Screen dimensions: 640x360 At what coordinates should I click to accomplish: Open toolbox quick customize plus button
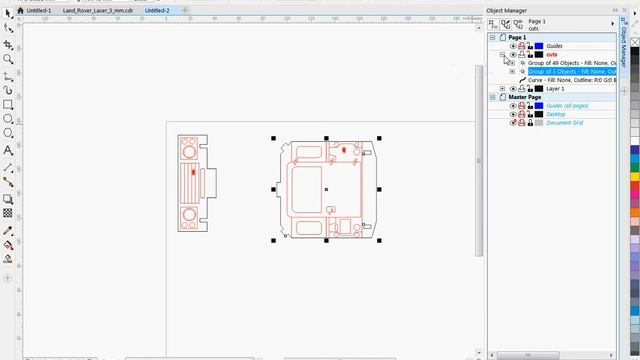pyautogui.click(x=7, y=278)
